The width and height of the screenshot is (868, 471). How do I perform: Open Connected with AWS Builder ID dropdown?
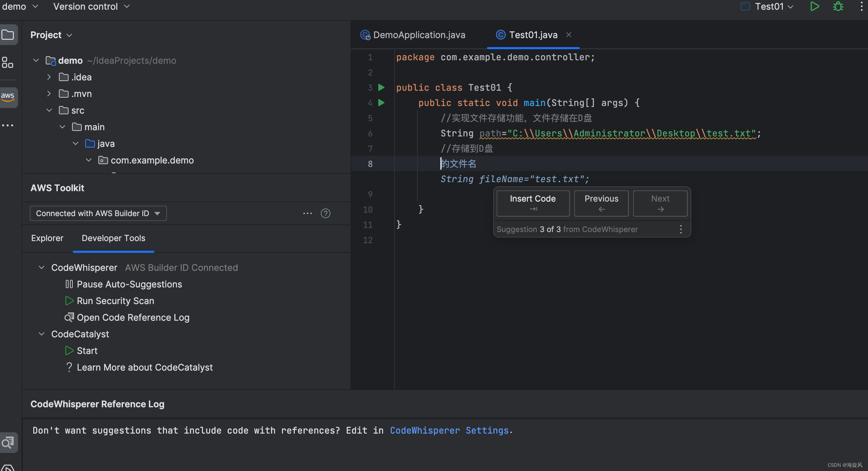point(98,213)
